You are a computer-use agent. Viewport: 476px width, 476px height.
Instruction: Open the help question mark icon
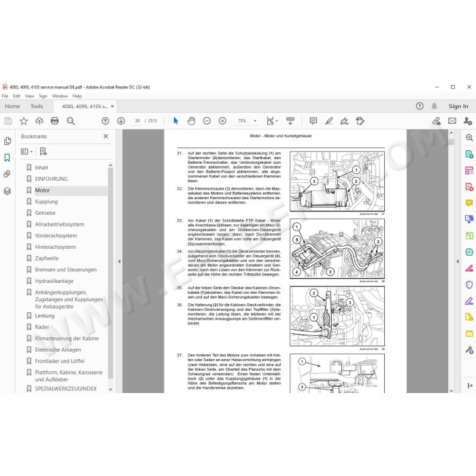coord(420,106)
